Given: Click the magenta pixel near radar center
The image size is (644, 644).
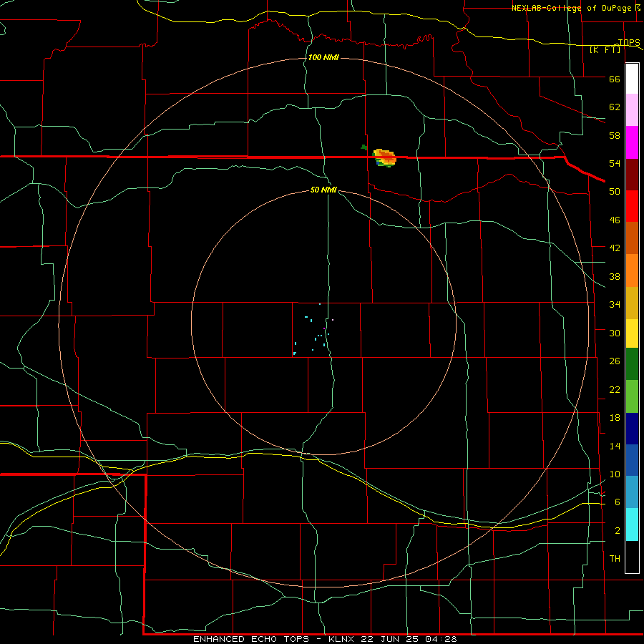Looking at the screenshot, I should coord(324,328).
